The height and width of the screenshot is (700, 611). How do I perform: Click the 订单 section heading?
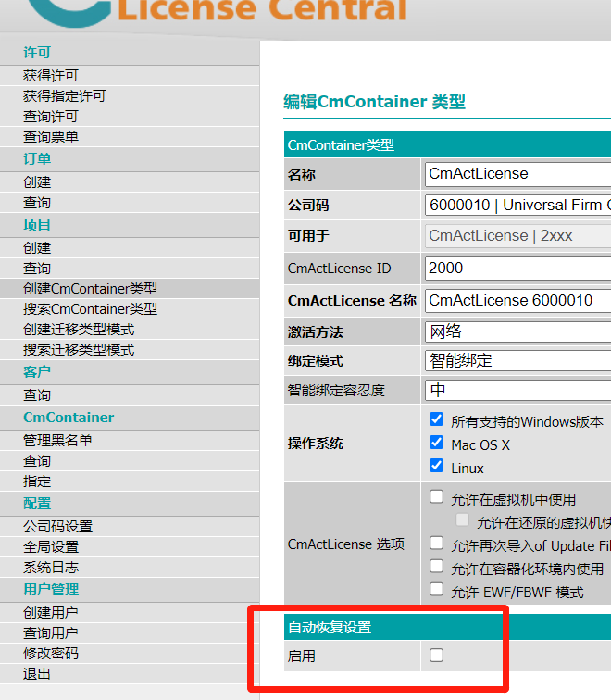pyautogui.click(x=37, y=159)
